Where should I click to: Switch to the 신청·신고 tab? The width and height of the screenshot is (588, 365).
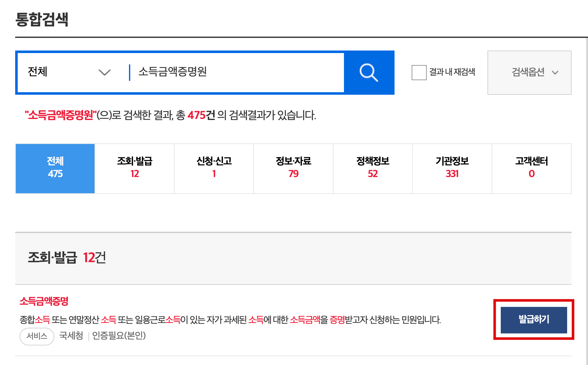click(x=214, y=168)
